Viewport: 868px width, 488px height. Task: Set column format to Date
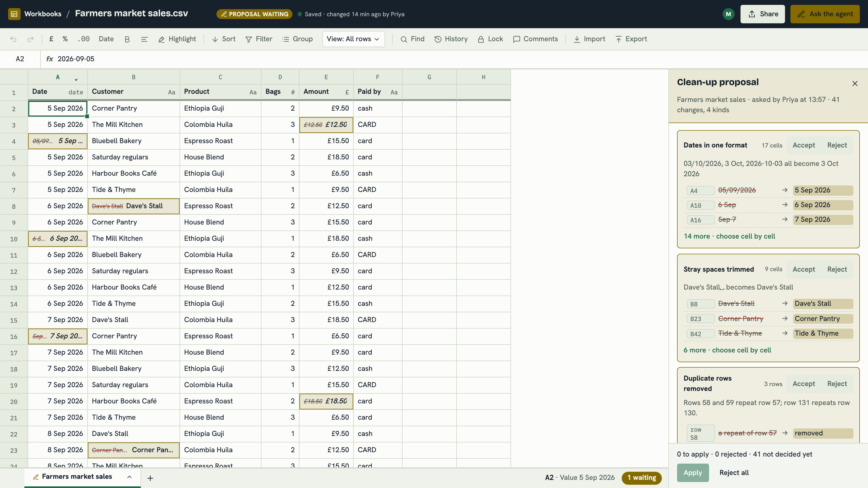tap(106, 39)
